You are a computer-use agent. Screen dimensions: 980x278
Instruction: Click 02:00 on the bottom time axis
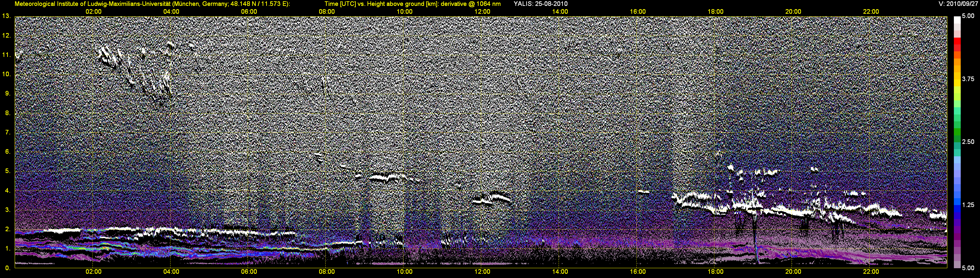point(93,271)
